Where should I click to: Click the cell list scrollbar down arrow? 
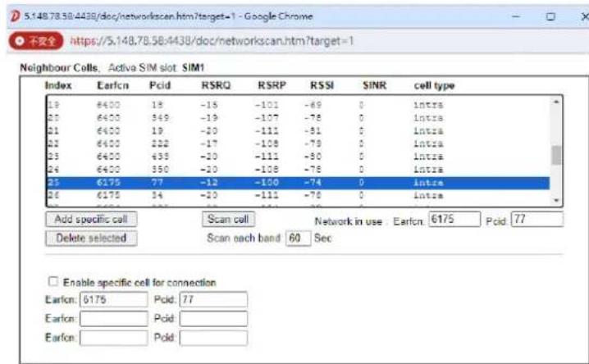click(x=556, y=201)
